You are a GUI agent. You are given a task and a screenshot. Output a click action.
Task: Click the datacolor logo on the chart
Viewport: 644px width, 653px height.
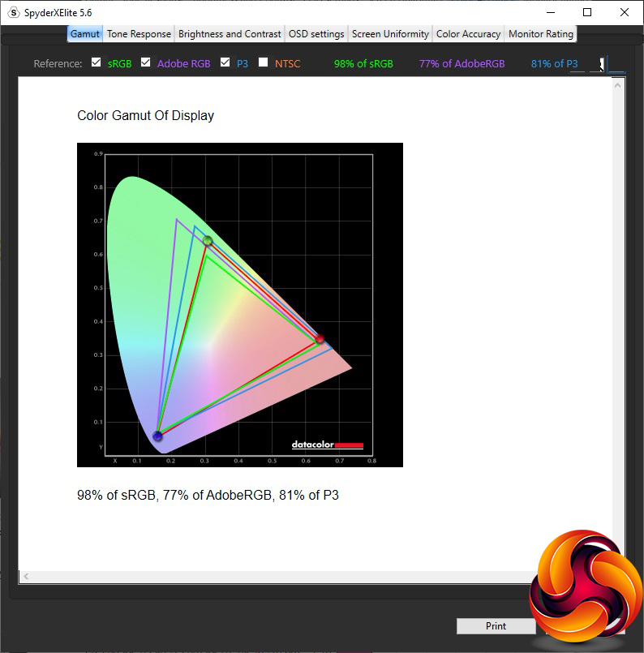(x=328, y=445)
